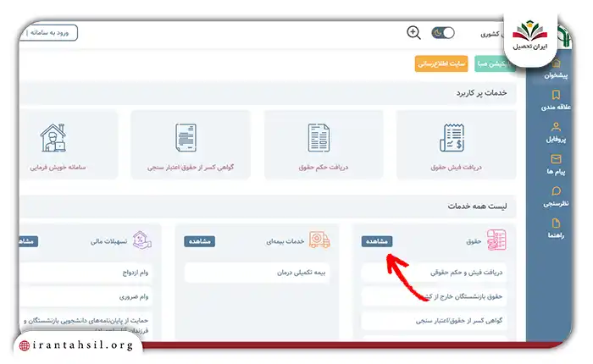Select حمایت از پایان‌نامه‌های دانشجویی item

[x=86, y=325]
